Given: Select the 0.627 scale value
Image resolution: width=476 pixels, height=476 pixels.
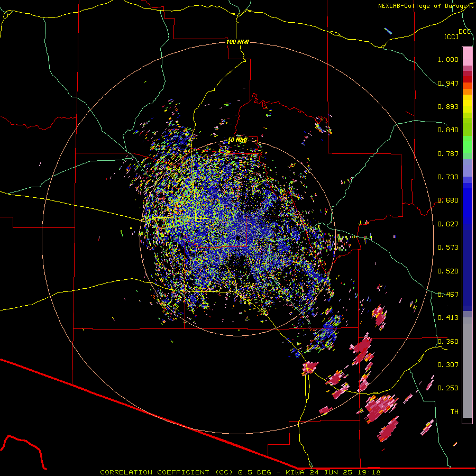Looking at the screenshot, I should [448, 224].
